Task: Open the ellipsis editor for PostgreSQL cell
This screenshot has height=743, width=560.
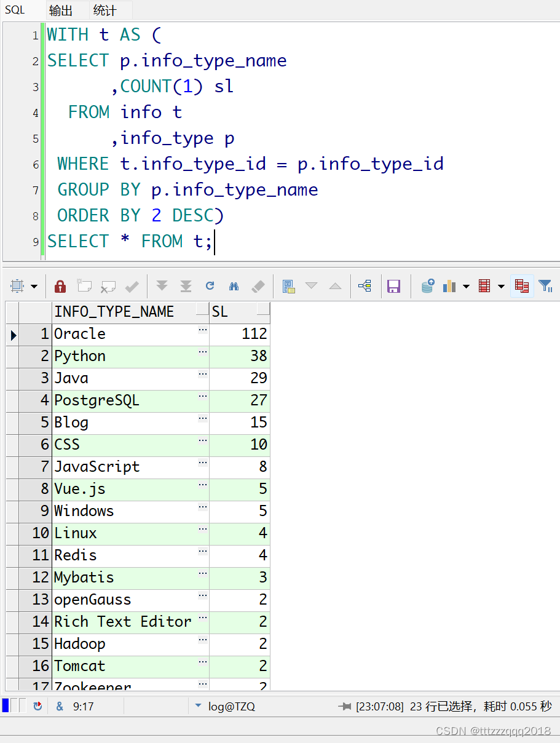Action: (x=203, y=397)
